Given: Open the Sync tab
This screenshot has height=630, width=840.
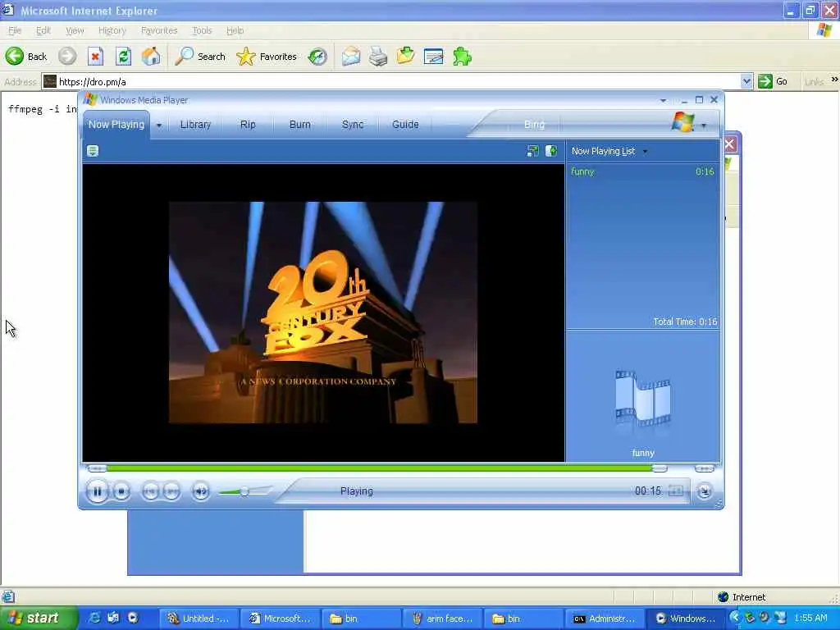Looking at the screenshot, I should [x=353, y=125].
